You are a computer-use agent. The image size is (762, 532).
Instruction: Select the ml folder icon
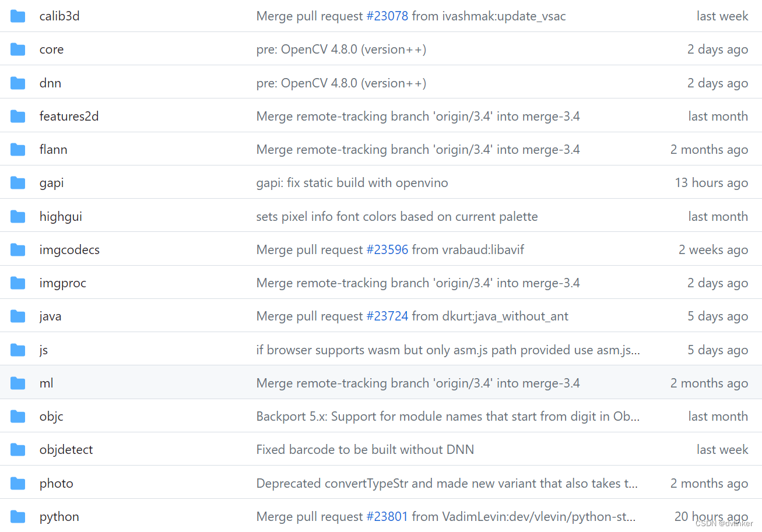(18, 383)
